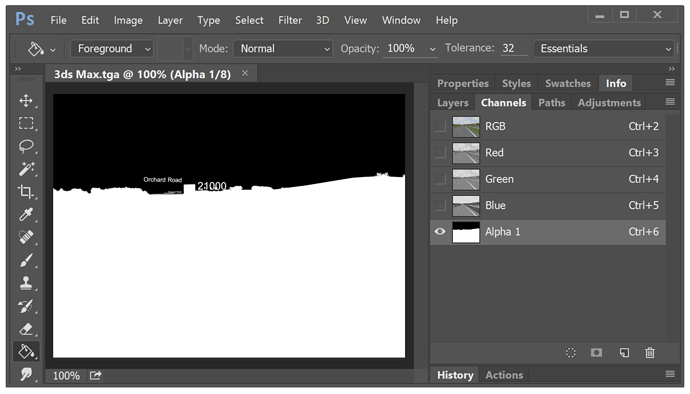The width and height of the screenshot is (690, 394).
Task: Select the Rectangular Marquee tool
Action: click(x=26, y=123)
